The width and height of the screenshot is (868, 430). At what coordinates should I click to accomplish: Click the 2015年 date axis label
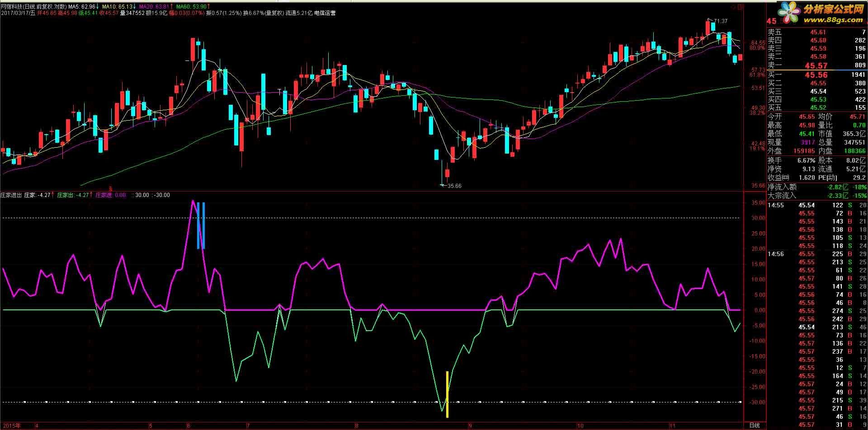coord(11,425)
